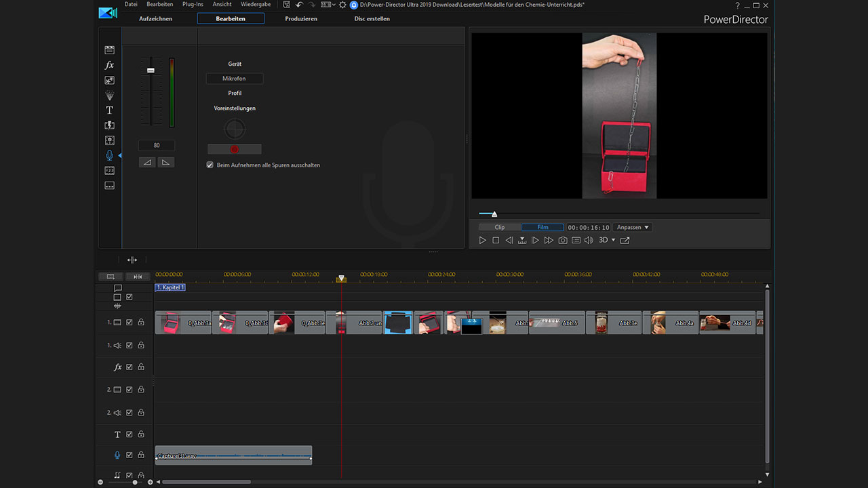Toggle 'Beim Aufnehmen alle Spuren ausschalten' checkbox
This screenshot has height=488, width=868.
tap(210, 165)
